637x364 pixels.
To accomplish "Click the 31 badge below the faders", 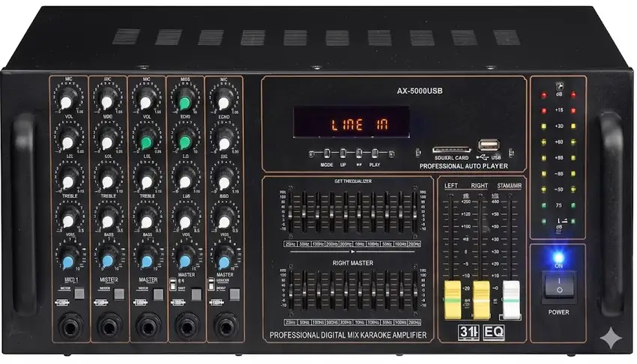I will pyautogui.click(x=468, y=332).
